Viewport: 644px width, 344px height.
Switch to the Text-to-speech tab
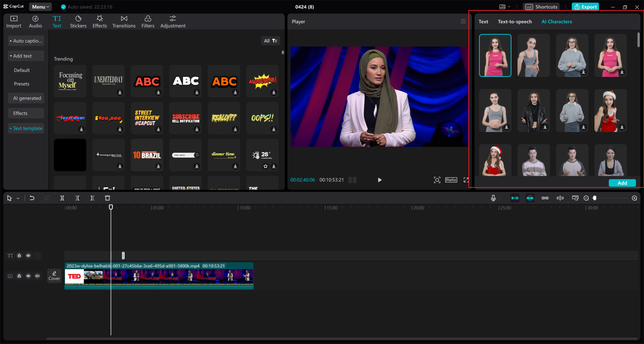tap(515, 22)
